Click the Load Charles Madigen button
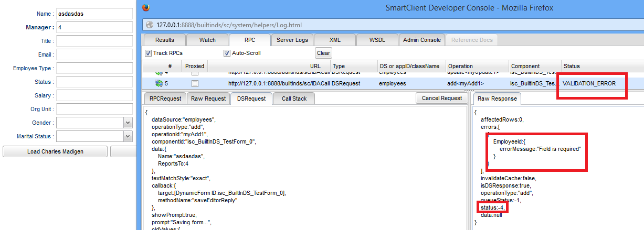 coord(55,151)
